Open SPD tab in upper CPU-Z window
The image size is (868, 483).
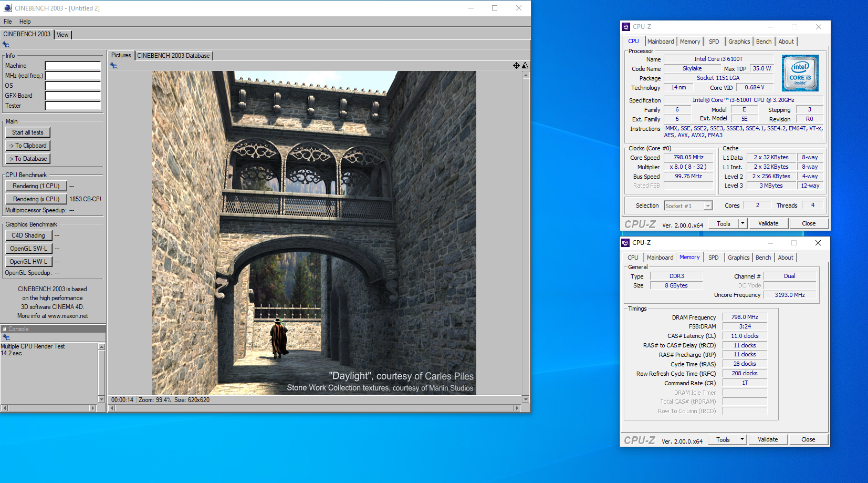click(x=714, y=42)
